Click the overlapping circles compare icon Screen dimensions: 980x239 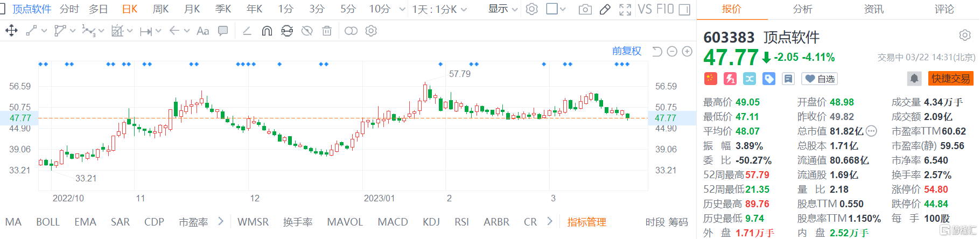click(351, 31)
